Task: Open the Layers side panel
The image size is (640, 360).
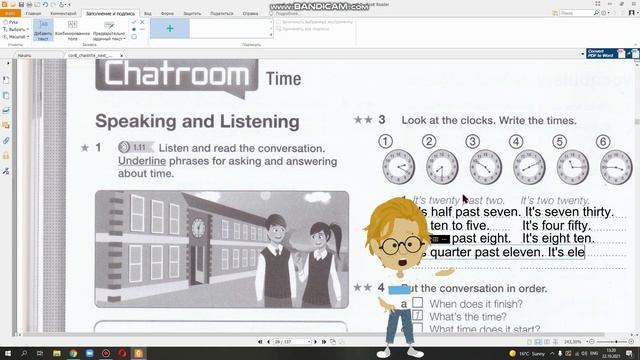Action: point(6,110)
